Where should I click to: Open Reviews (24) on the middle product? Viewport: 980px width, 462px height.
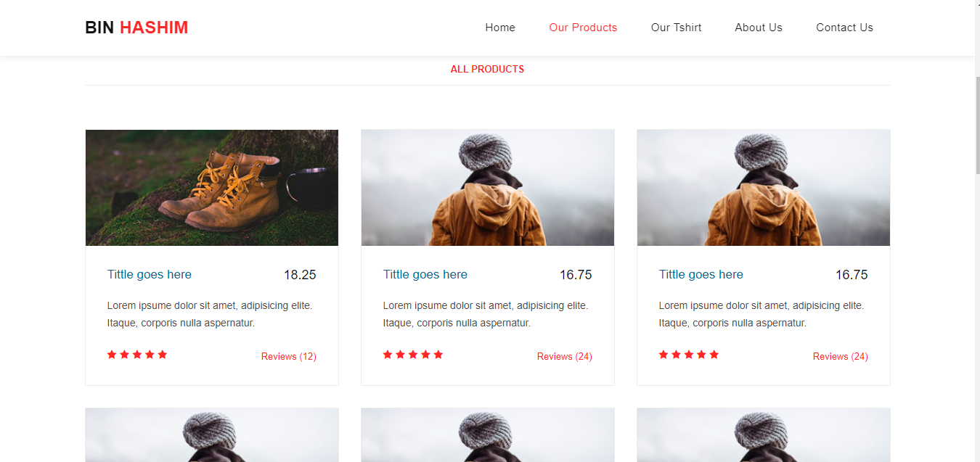[564, 356]
